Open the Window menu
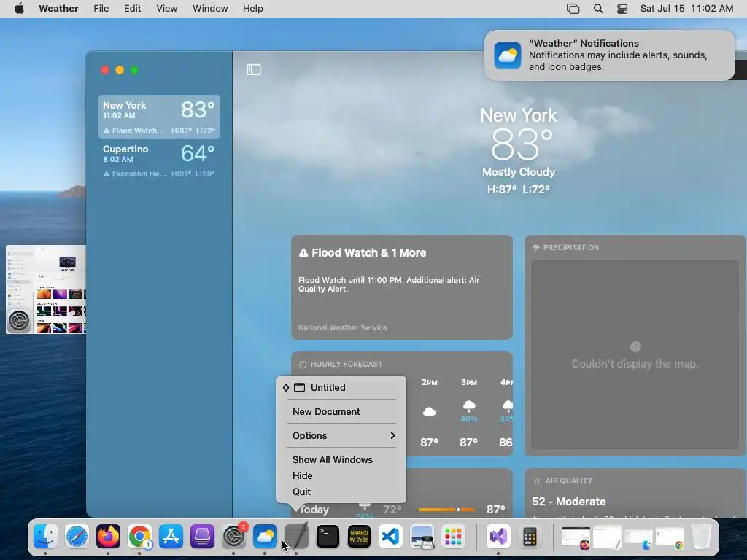The width and height of the screenshot is (747, 560). pos(210,9)
